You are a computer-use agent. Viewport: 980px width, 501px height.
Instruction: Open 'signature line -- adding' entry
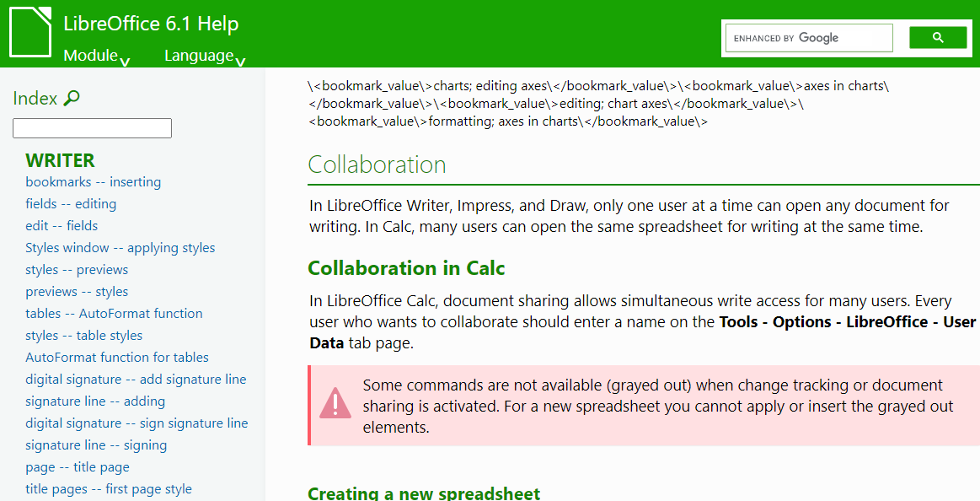pyautogui.click(x=95, y=401)
